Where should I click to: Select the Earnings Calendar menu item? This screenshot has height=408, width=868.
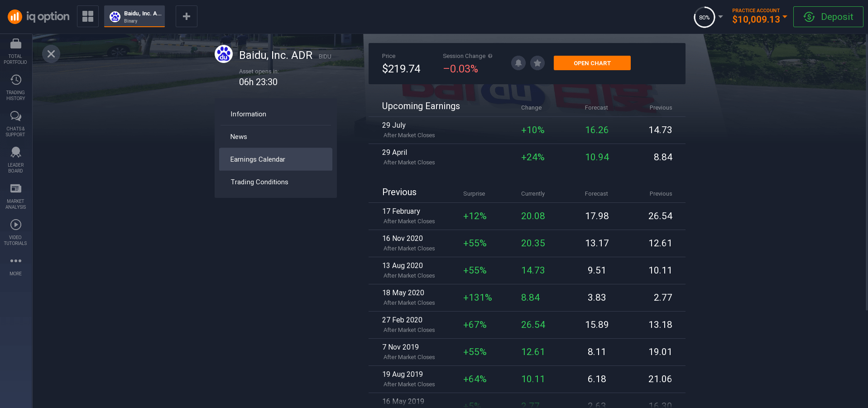[276, 159]
